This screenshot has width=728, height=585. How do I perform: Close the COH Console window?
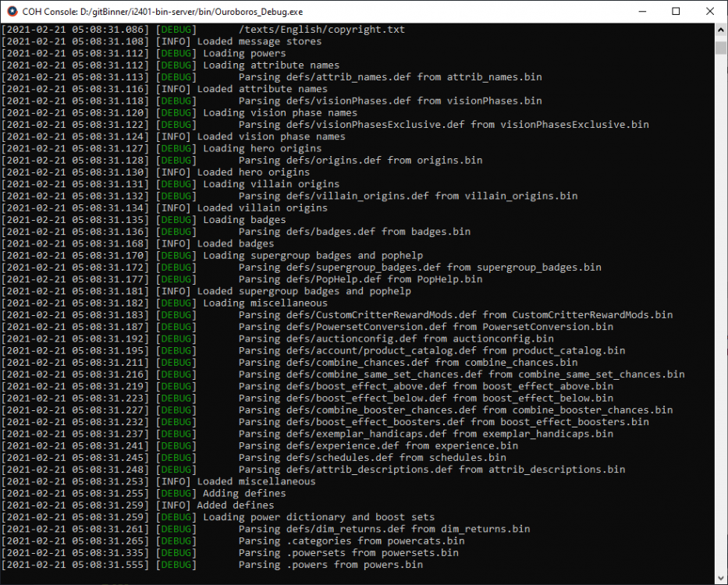coord(711,11)
